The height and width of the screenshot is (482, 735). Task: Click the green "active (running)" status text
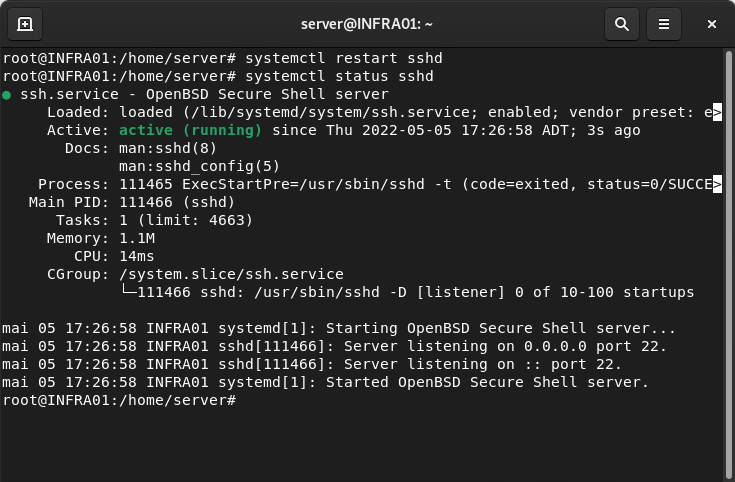pos(190,130)
